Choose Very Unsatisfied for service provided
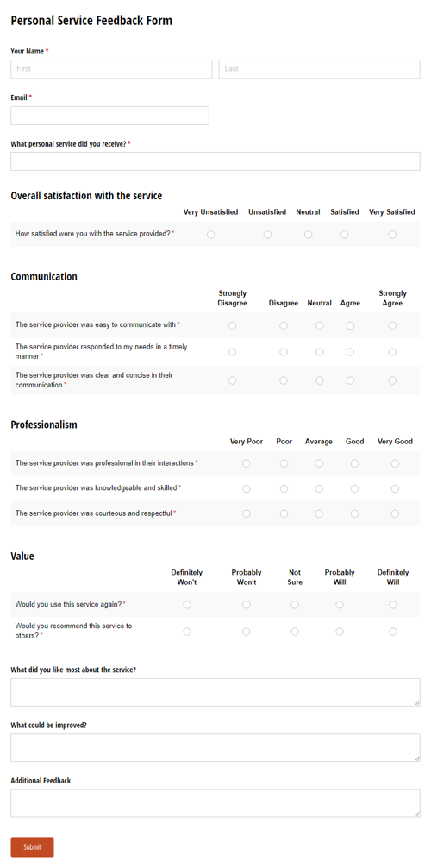The height and width of the screenshot is (868, 431). click(x=211, y=235)
